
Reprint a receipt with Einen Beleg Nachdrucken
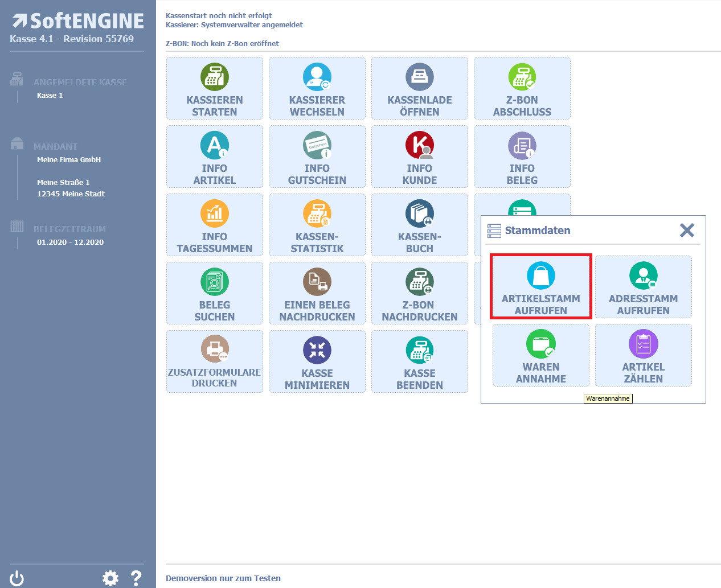[317, 293]
